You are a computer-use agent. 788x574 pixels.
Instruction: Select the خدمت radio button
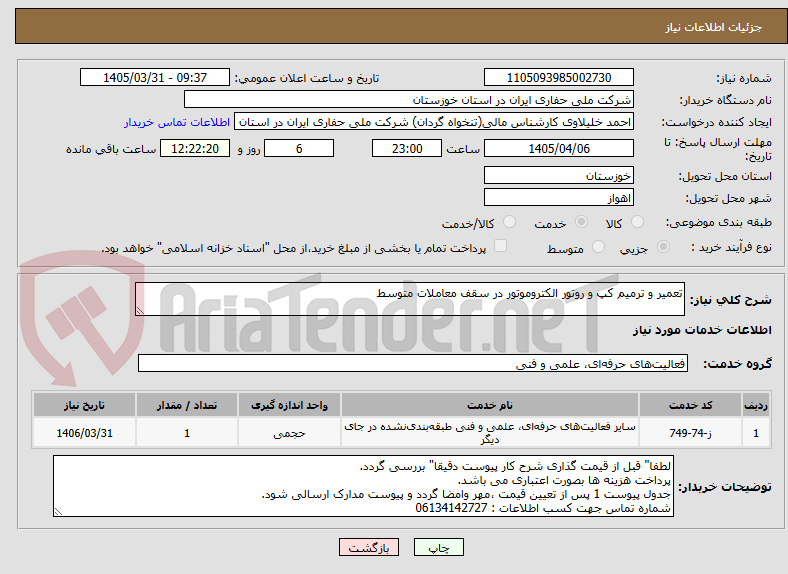[x=581, y=222]
